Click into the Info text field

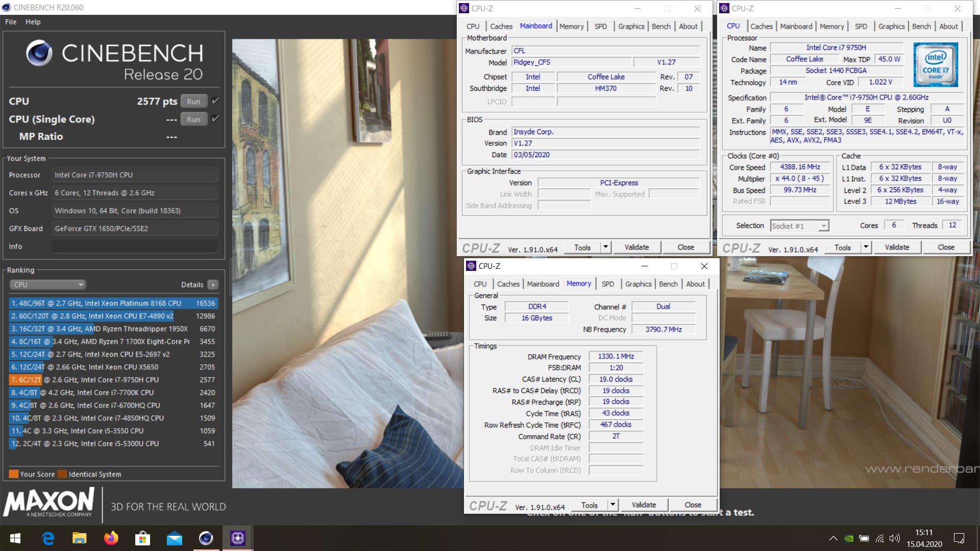coord(135,246)
